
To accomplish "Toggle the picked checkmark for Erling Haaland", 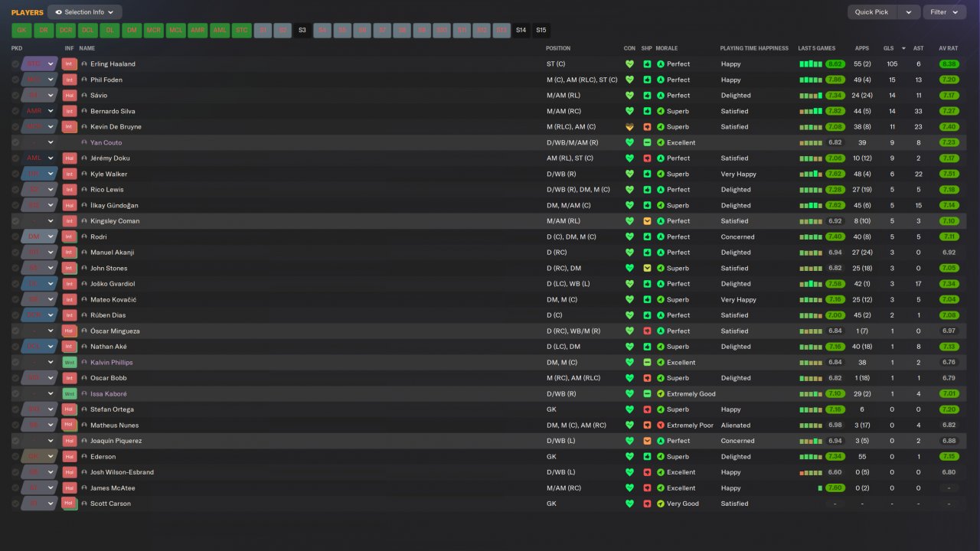I will coord(15,64).
